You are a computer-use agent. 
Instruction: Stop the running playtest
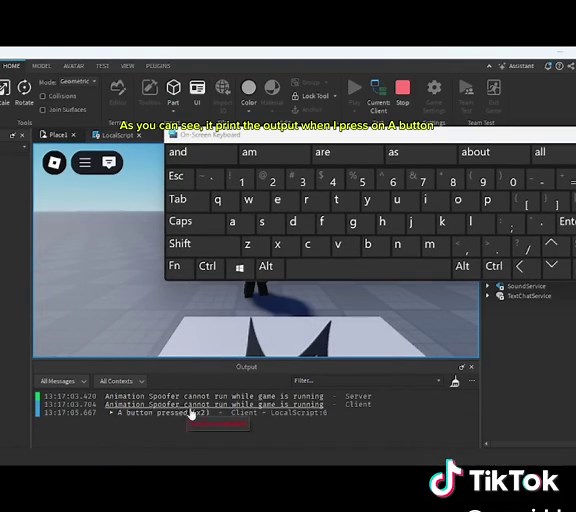(x=403, y=92)
